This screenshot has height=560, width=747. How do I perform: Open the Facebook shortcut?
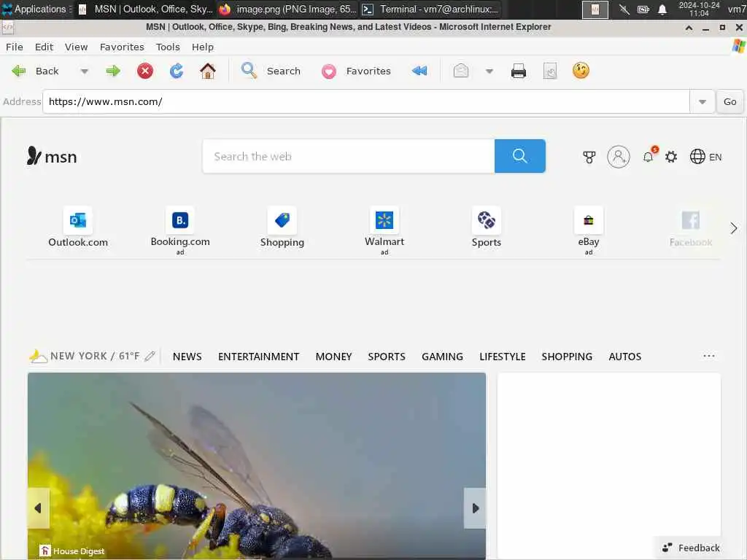pyautogui.click(x=690, y=227)
